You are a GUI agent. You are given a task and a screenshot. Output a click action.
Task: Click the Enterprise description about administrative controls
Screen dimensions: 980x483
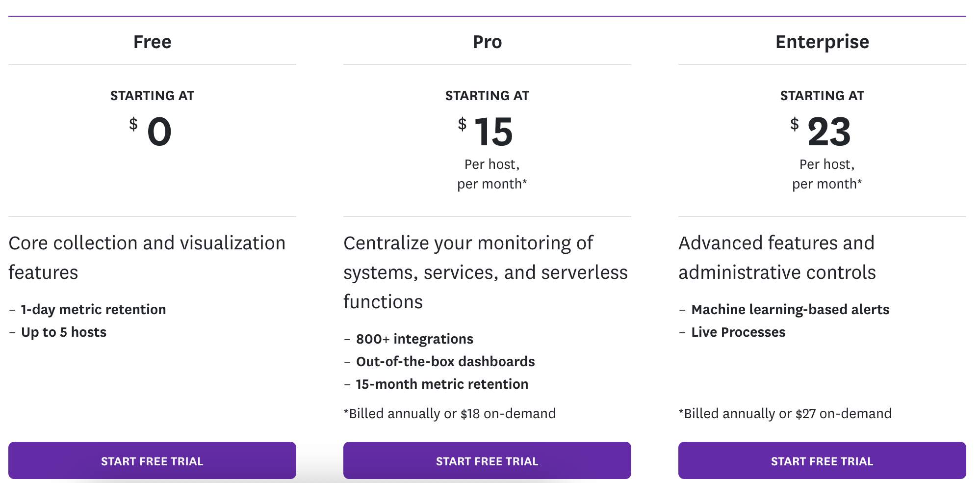point(776,257)
